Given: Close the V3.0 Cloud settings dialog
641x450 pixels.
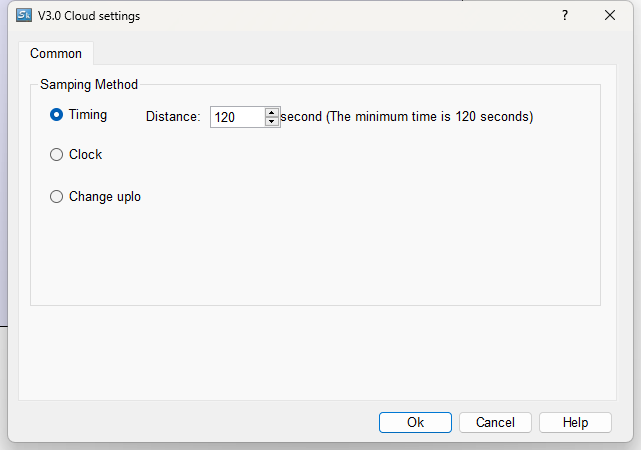Looking at the screenshot, I should pos(610,15).
